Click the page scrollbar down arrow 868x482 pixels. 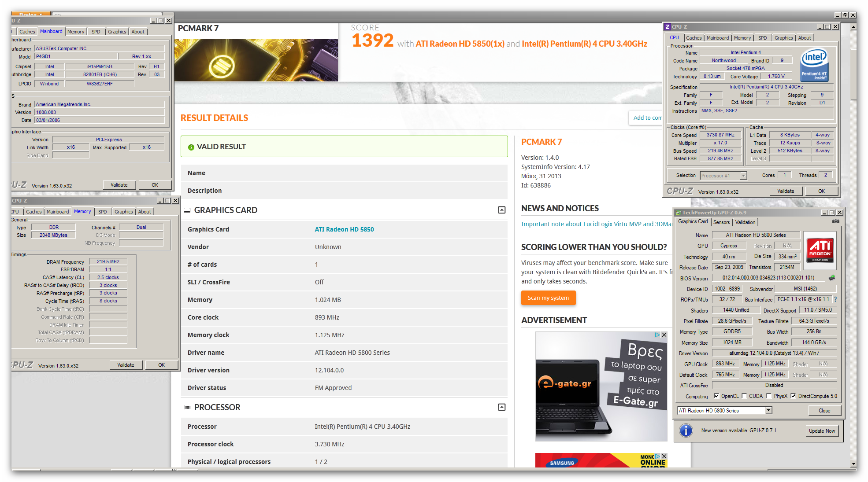853,464
